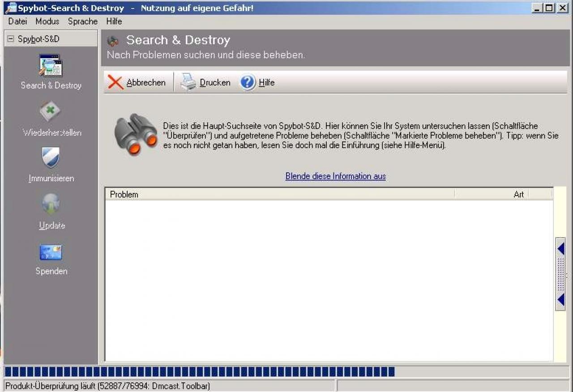573x392 pixels.
Task: Click the printer icon for Drucken
Action: coord(188,82)
